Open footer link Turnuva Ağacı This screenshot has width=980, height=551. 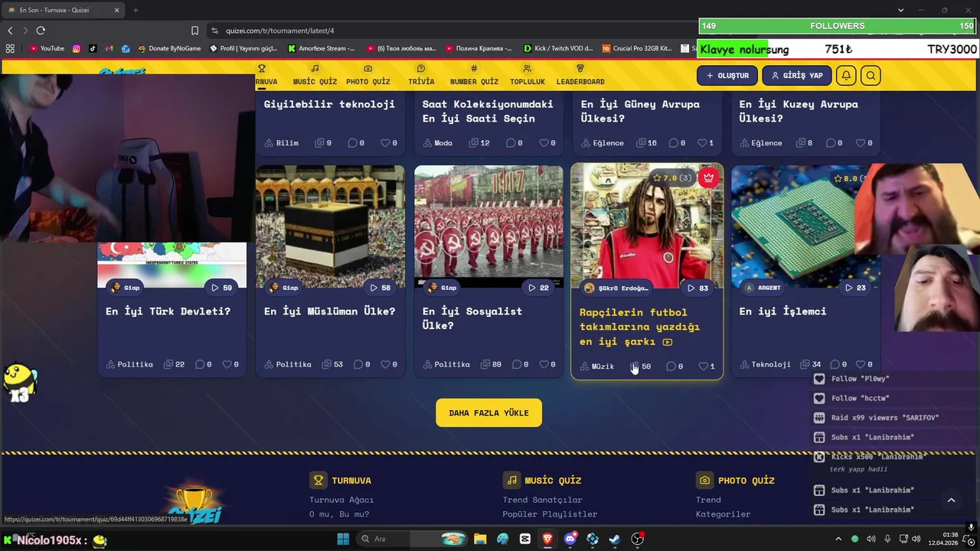[341, 500]
